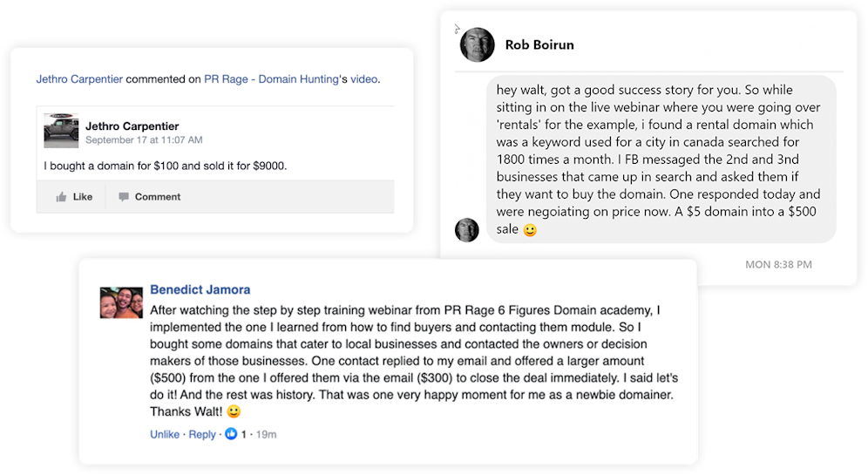This screenshot has width=868, height=475.
Task: Open Benedict Jamora's profile picture
Action: pos(121,302)
